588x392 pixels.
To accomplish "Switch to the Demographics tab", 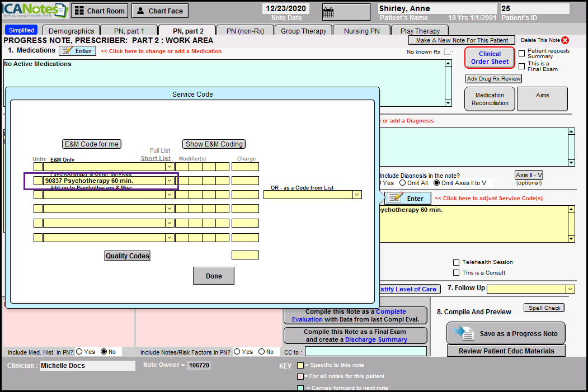I will (x=71, y=31).
